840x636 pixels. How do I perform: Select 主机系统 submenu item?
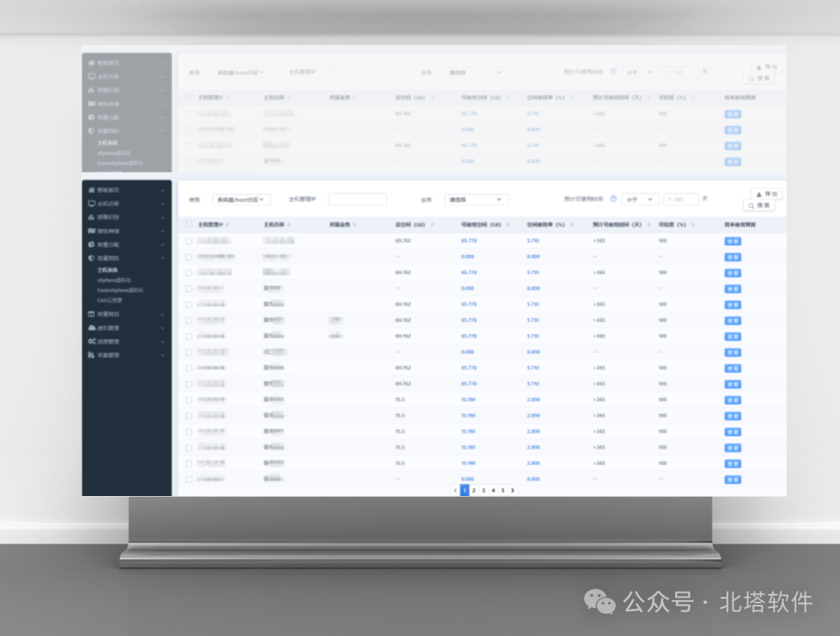[107, 270]
